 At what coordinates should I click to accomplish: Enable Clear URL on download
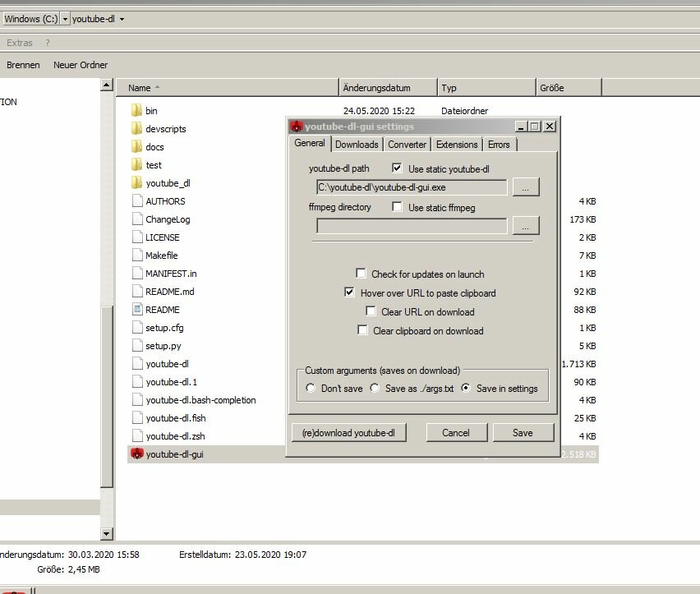pos(371,311)
